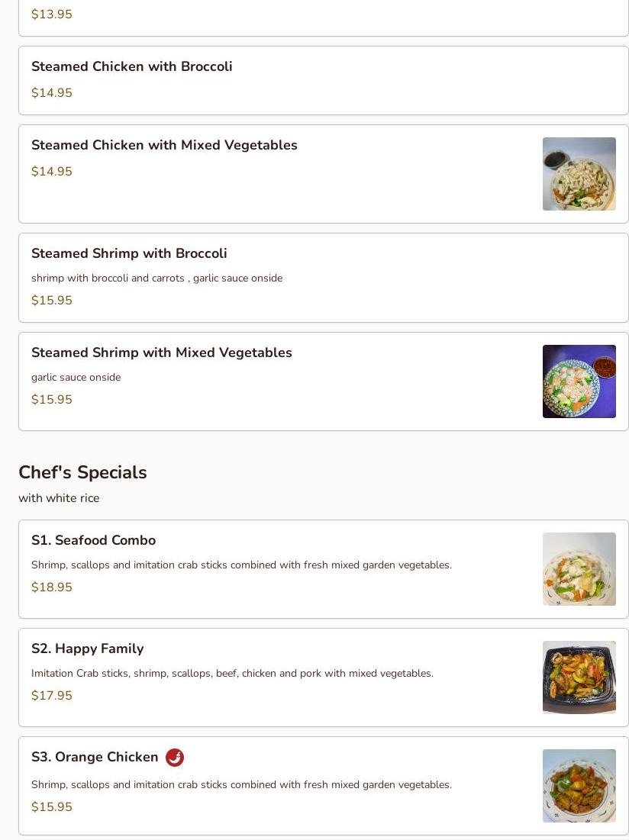
Task: Open the S2. Happy Family title
Action: pyautogui.click(x=88, y=649)
